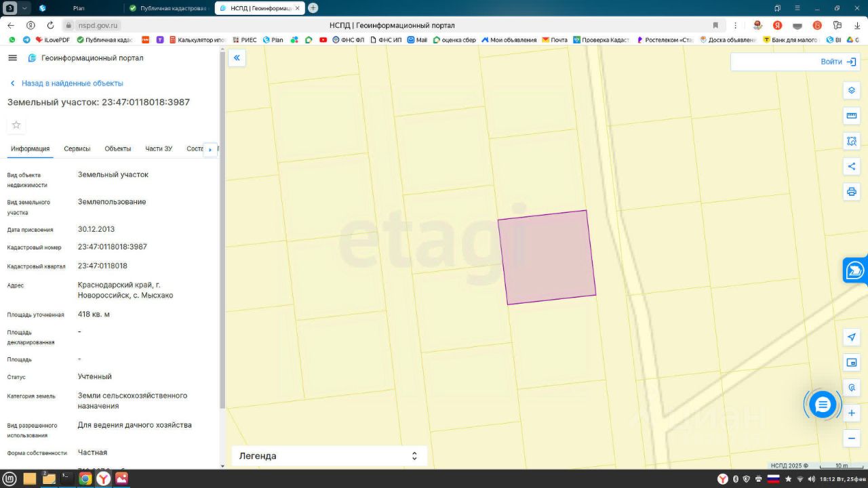The image size is (868, 488).
Task: Click the date value 30.12.2013
Action: click(x=96, y=229)
